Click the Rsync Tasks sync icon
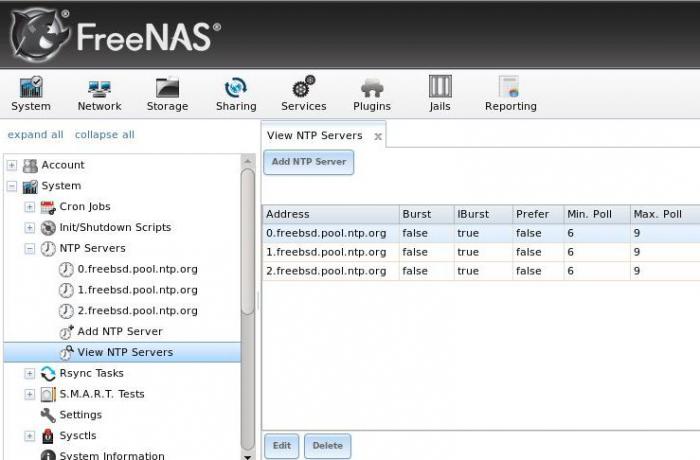The height and width of the screenshot is (460, 700). pyautogui.click(x=48, y=373)
